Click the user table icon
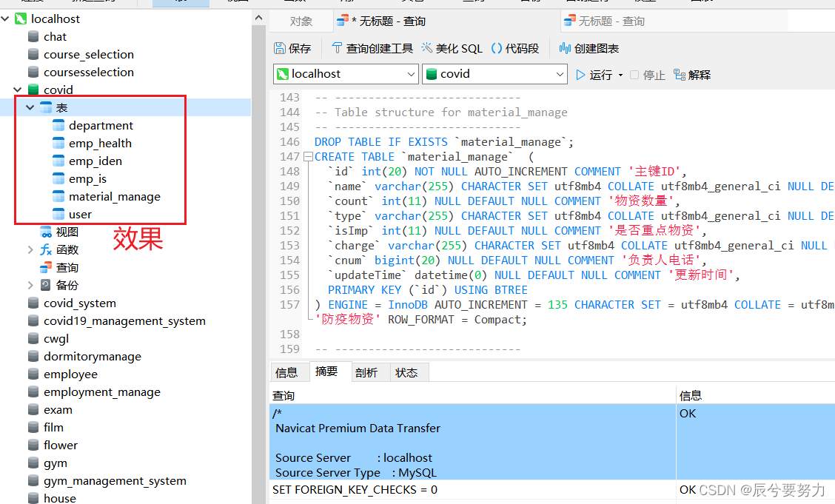 coord(58,215)
